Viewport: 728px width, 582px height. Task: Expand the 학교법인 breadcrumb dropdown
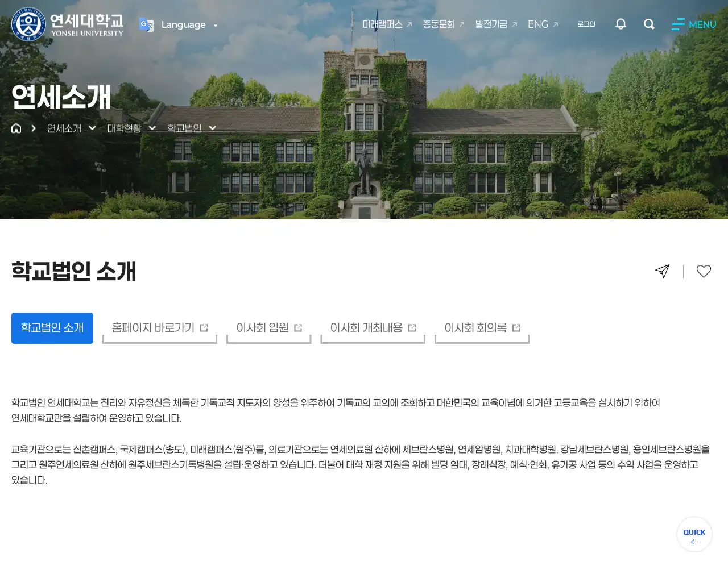pos(192,128)
